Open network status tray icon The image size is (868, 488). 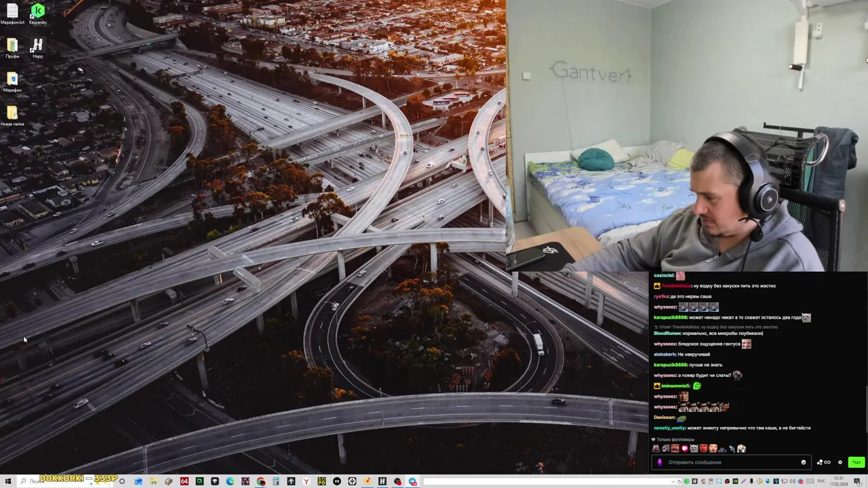784,481
